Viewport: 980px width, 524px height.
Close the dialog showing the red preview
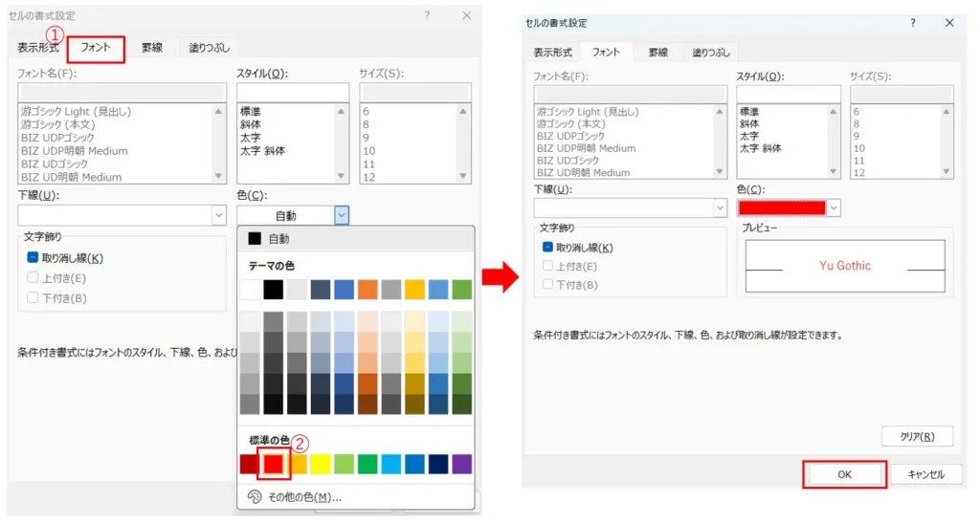click(950, 23)
